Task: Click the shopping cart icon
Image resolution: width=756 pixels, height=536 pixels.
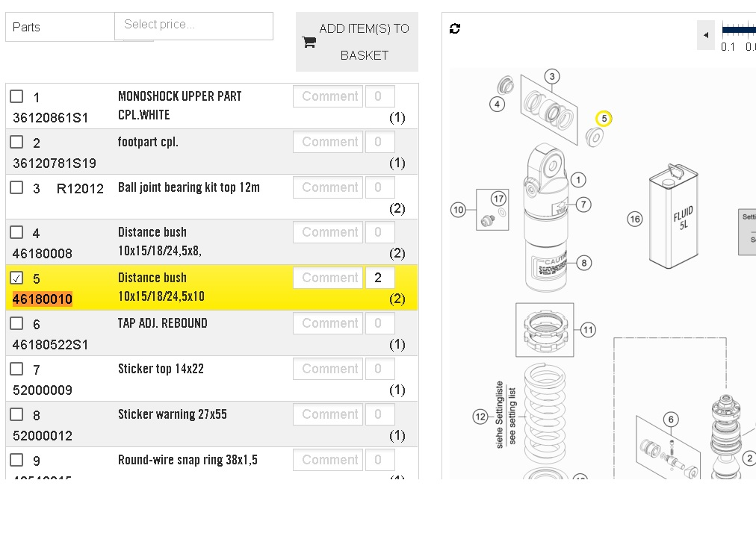Action: (x=309, y=42)
